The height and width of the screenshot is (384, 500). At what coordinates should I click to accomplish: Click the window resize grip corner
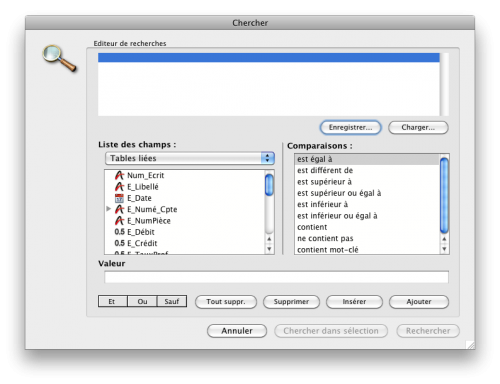point(470,345)
